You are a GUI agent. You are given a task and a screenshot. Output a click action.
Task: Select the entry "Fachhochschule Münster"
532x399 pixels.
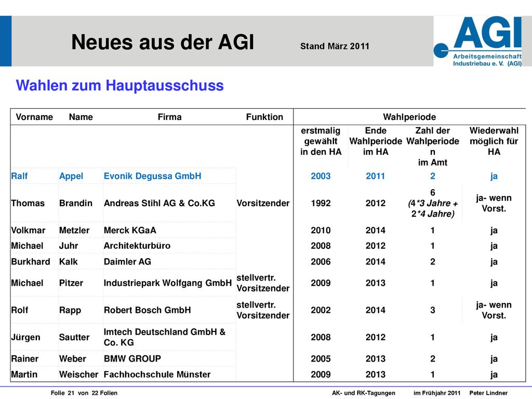click(157, 374)
